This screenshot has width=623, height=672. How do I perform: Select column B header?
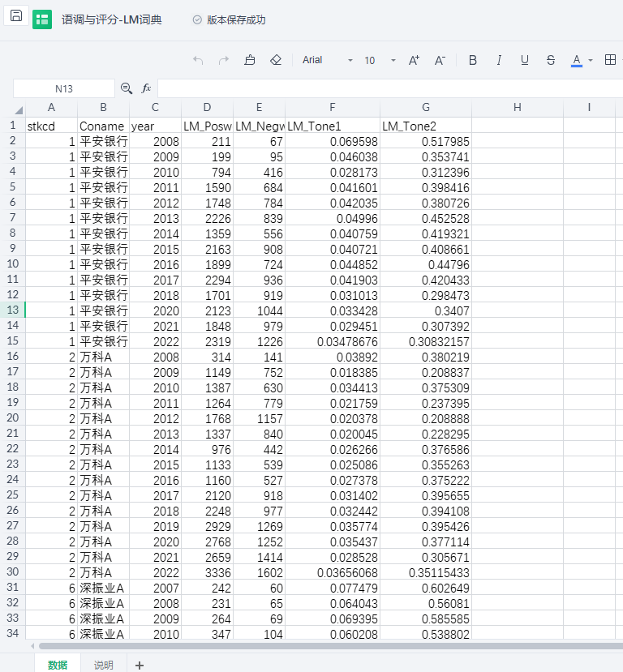tap(103, 108)
